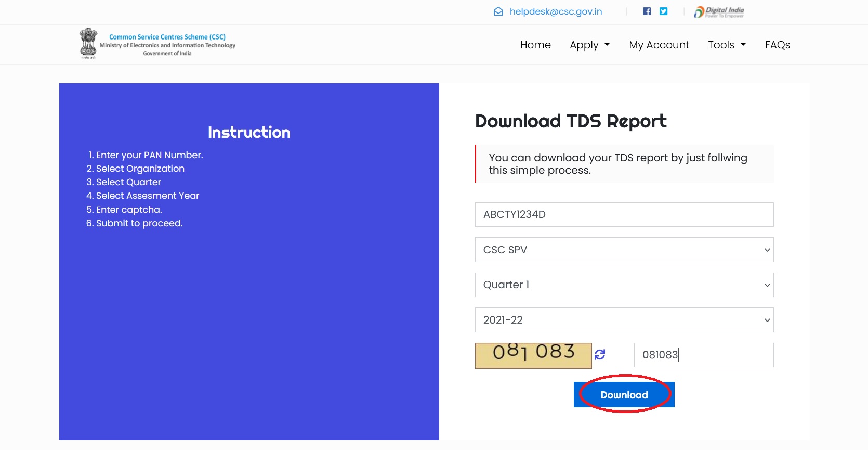Click the captcha image showing 081 083
The image size is (868, 450).
tap(533, 355)
